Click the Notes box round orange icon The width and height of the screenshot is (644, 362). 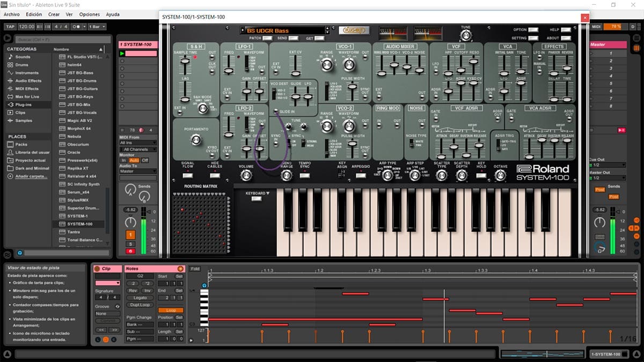point(180,269)
